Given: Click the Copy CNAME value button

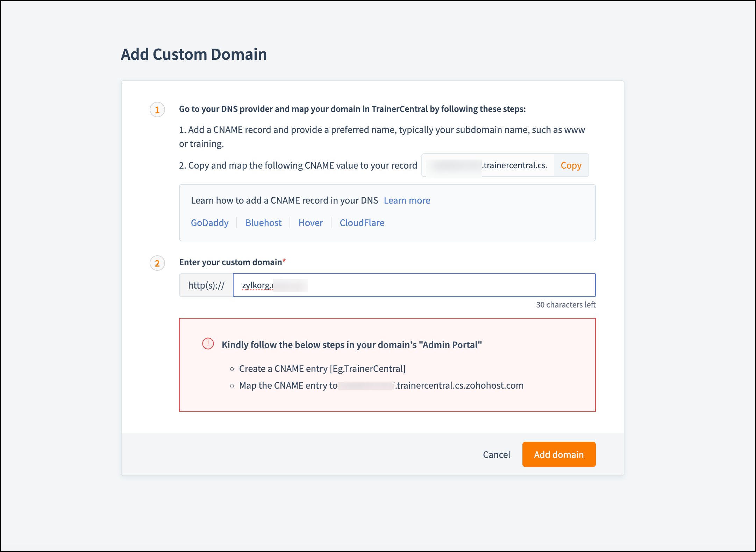Looking at the screenshot, I should point(571,165).
